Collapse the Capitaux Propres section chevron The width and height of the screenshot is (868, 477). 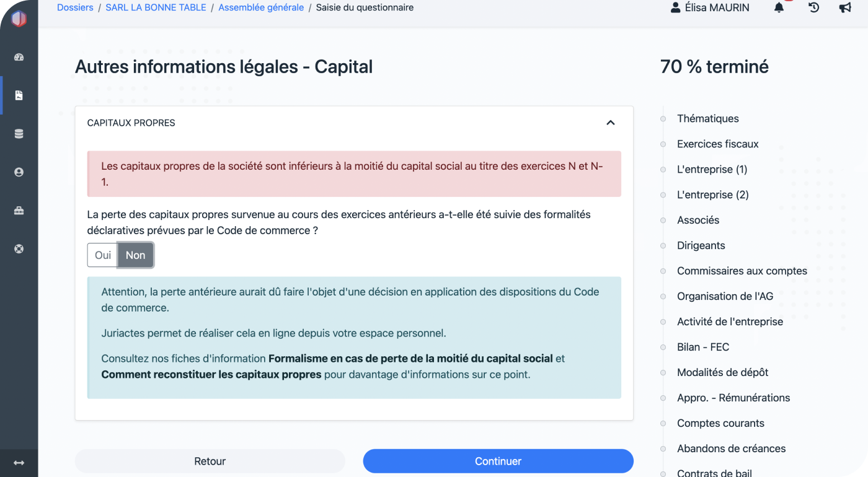[610, 123]
